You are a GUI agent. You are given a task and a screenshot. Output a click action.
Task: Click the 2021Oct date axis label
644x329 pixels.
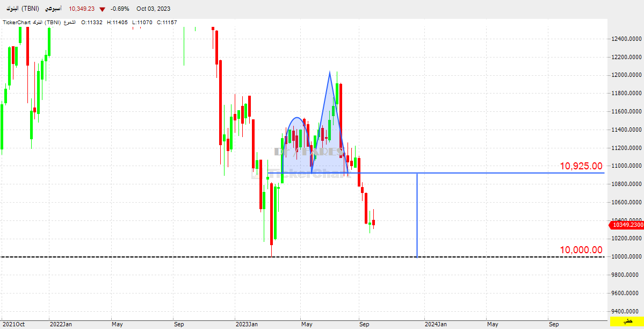13,325
